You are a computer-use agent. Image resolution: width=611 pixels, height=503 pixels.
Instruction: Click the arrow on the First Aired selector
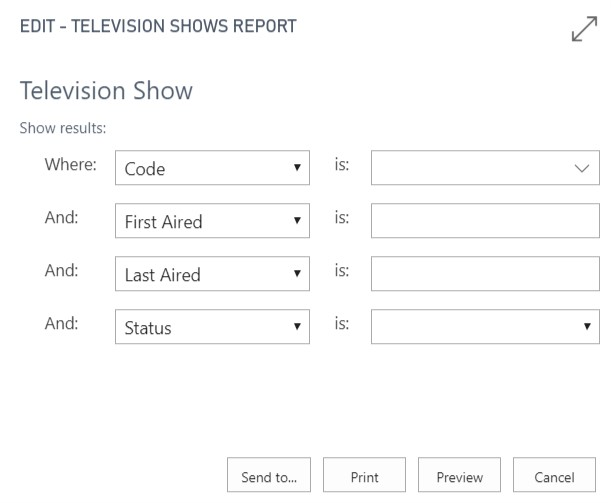[297, 222]
